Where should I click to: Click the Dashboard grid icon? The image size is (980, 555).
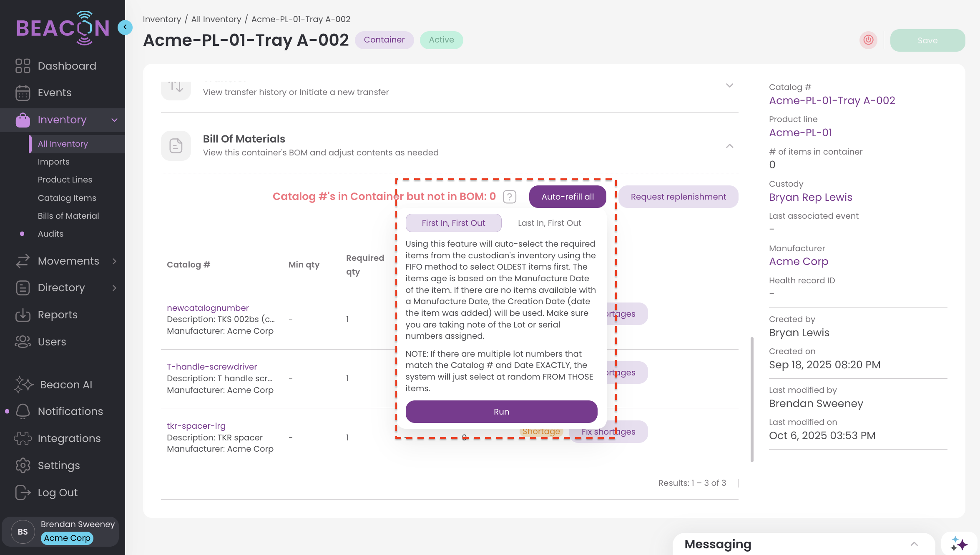point(23,66)
